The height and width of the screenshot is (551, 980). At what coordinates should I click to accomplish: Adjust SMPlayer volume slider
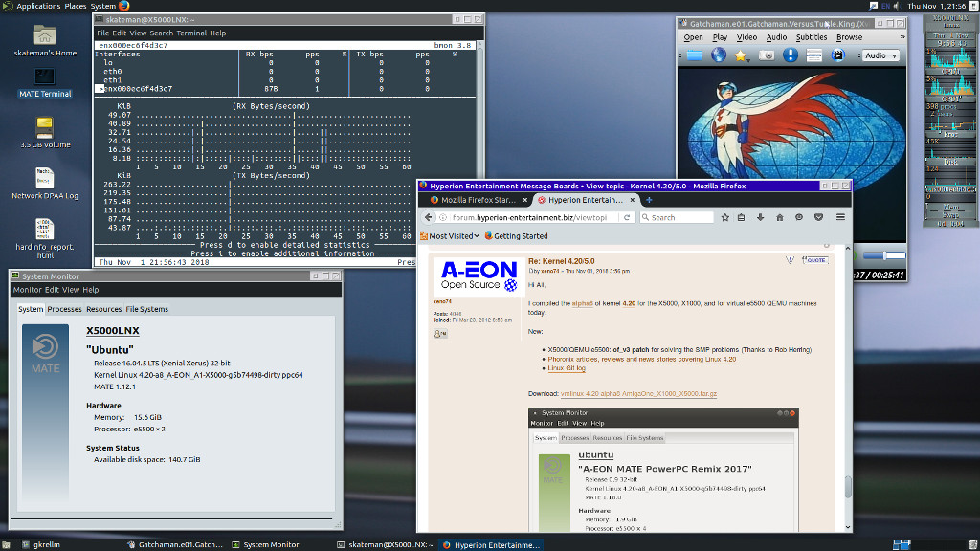883,255
